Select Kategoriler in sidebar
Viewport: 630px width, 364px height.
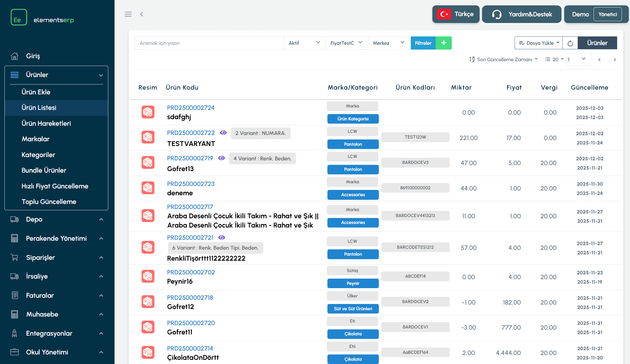tap(38, 155)
